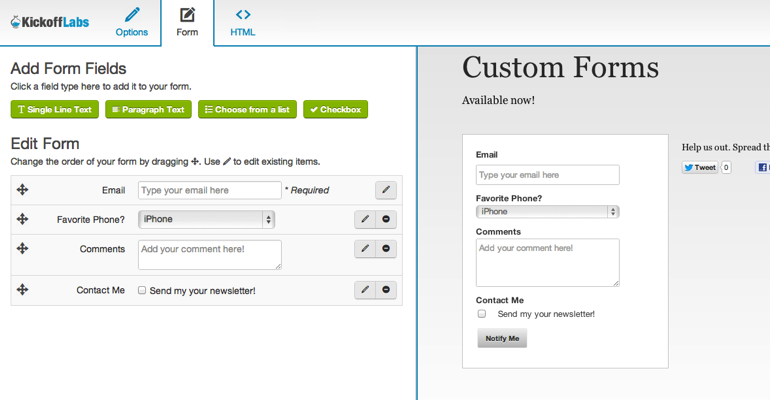Image resolution: width=770 pixels, height=400 pixels.
Task: Click the move handle for Comments row
Action: (23, 249)
